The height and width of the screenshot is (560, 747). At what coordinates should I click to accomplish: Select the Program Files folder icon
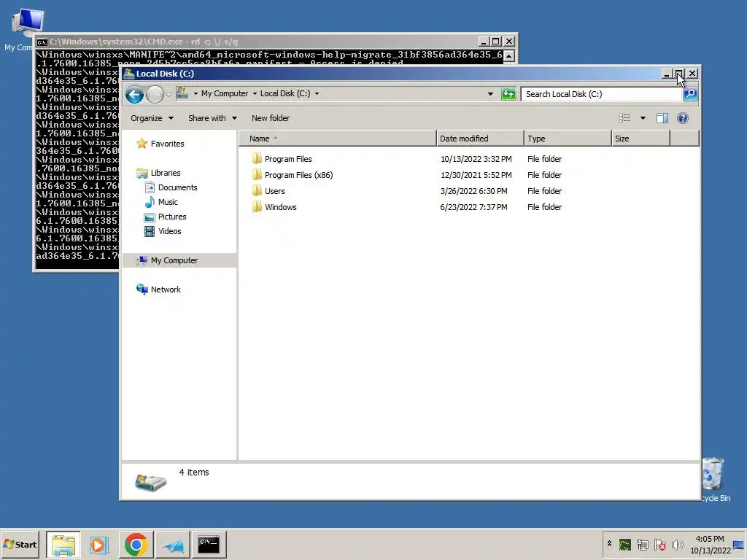click(257, 158)
